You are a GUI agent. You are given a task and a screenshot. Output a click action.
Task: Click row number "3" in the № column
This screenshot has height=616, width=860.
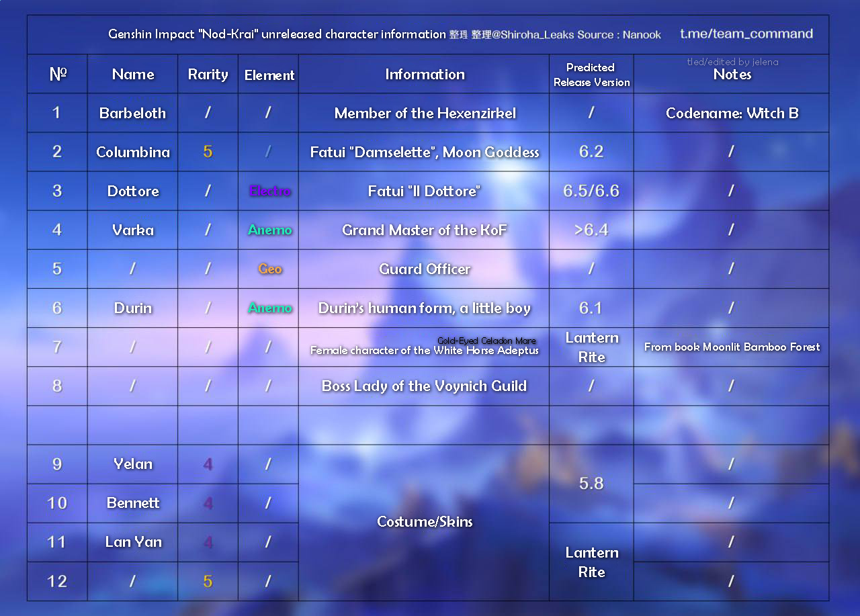click(x=56, y=191)
